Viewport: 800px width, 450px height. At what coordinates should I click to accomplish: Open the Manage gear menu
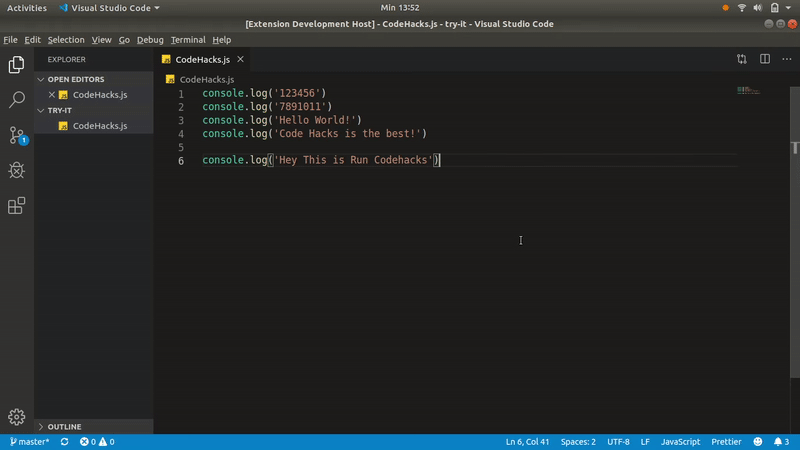click(x=16, y=417)
